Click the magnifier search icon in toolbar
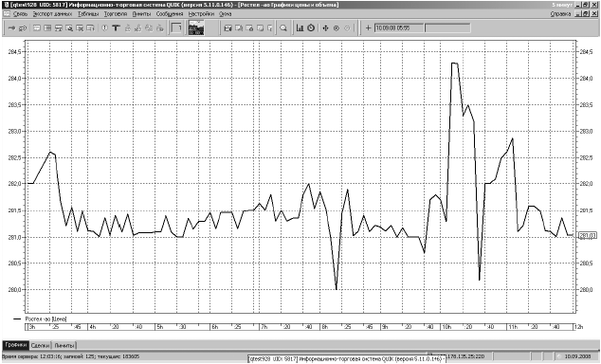 283,28
